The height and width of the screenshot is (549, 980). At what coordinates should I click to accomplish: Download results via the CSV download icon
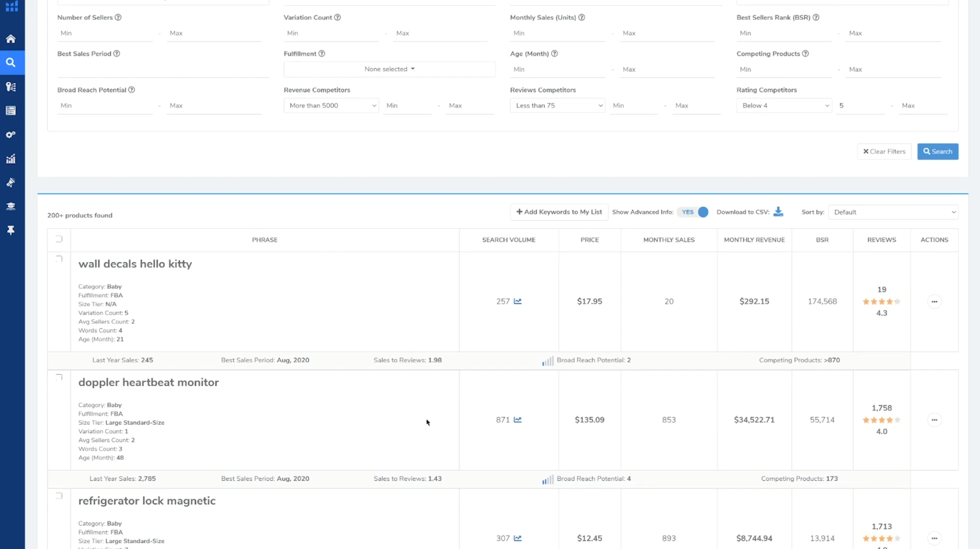pos(778,212)
